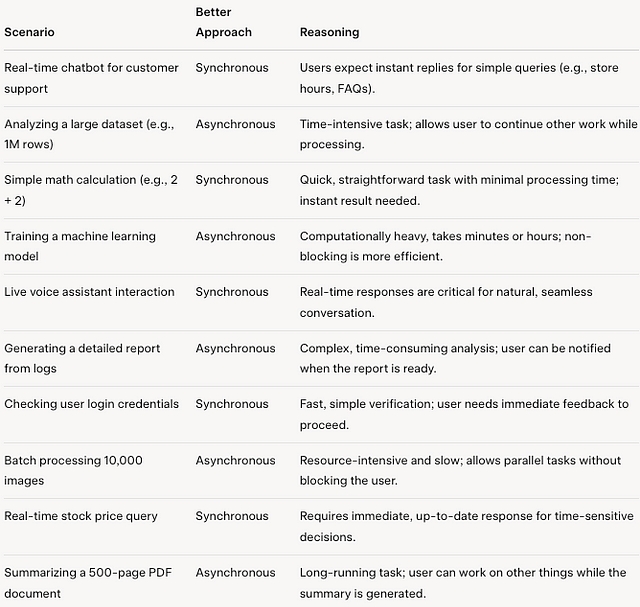Click Synchronous in the chatbot row
Screen dimensions: 640x607
point(232,68)
